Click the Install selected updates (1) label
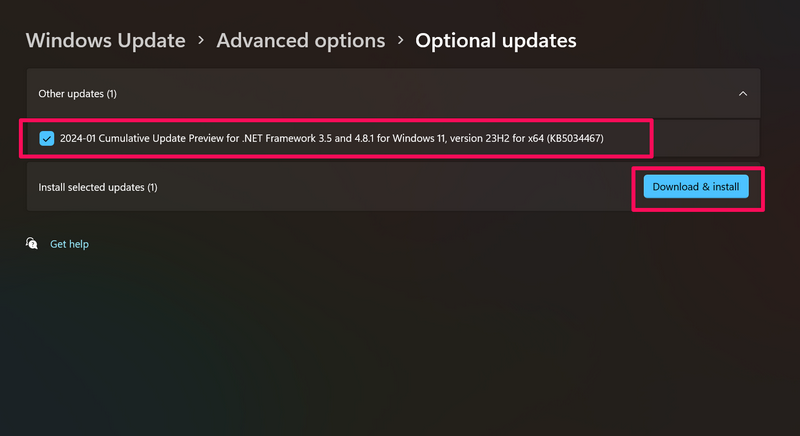Viewport: 800px width, 436px height. (x=97, y=187)
